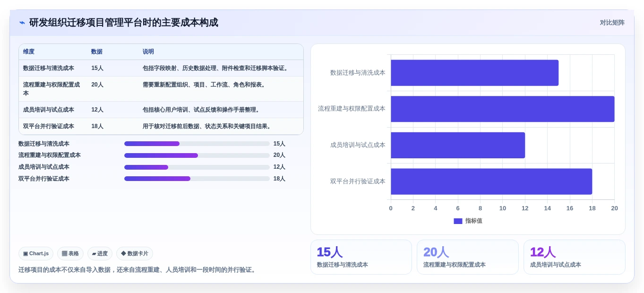
Task: Click the 20人 value next to progress bar
Action: [x=279, y=155]
